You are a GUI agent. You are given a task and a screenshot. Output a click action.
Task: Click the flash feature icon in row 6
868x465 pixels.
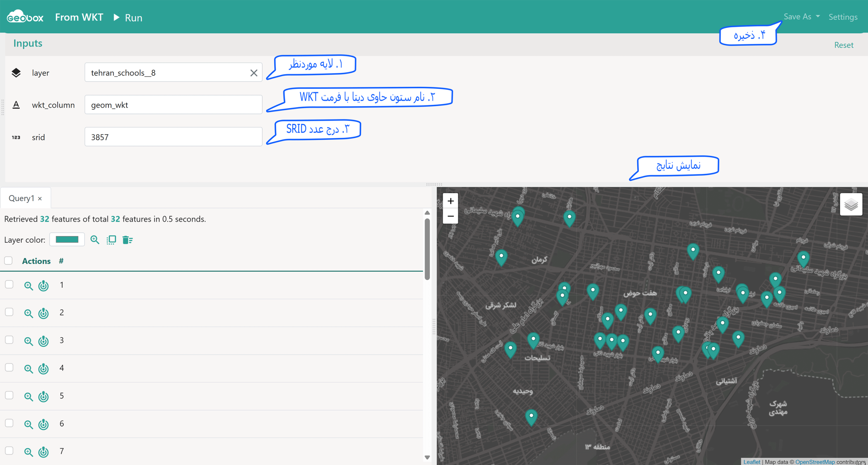click(x=43, y=424)
